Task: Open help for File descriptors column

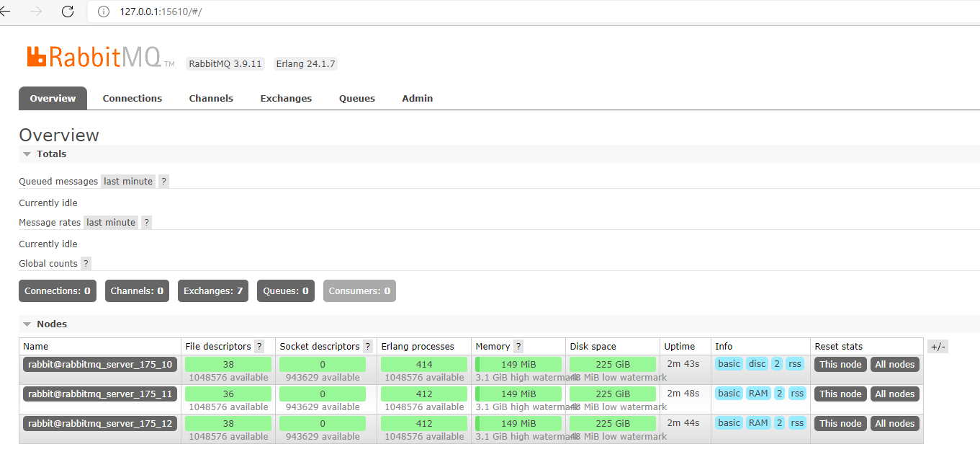Action: click(x=259, y=347)
